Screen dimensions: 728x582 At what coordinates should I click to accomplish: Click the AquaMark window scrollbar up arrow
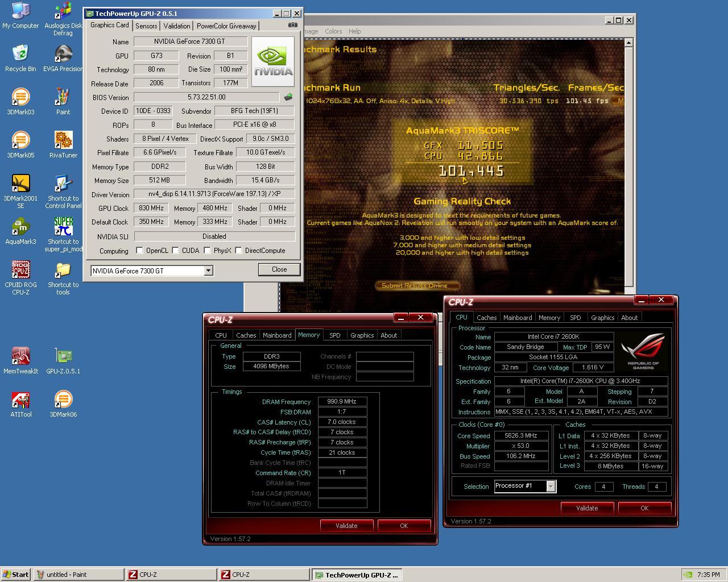point(628,43)
